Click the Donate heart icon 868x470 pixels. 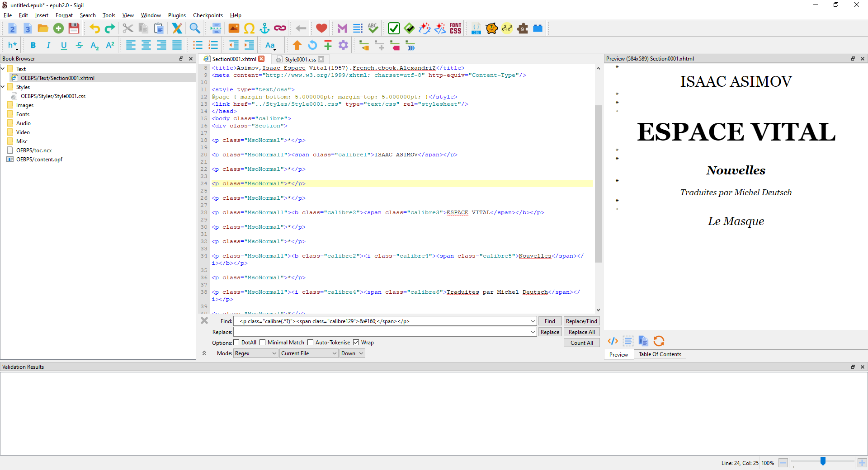coord(321,28)
